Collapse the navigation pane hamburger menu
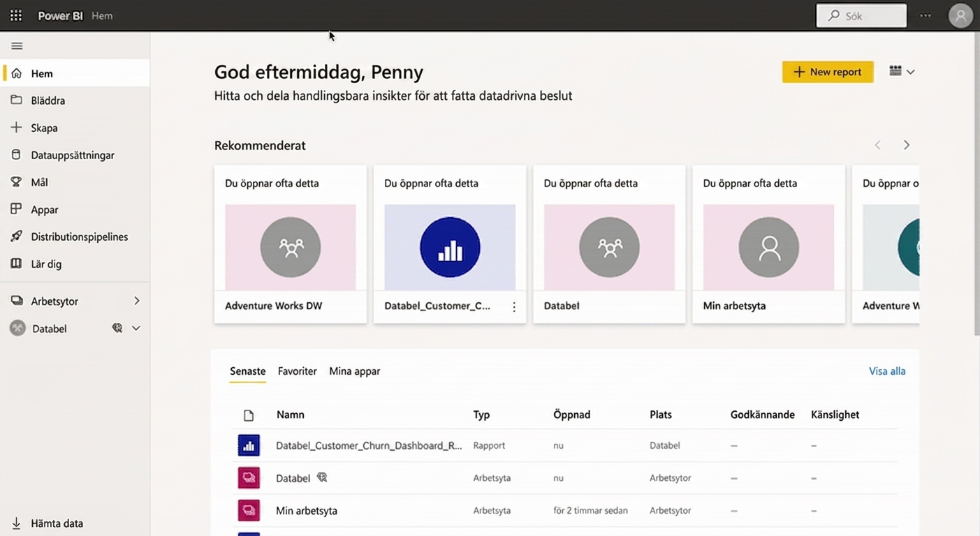The width and height of the screenshot is (980, 536). [17, 46]
